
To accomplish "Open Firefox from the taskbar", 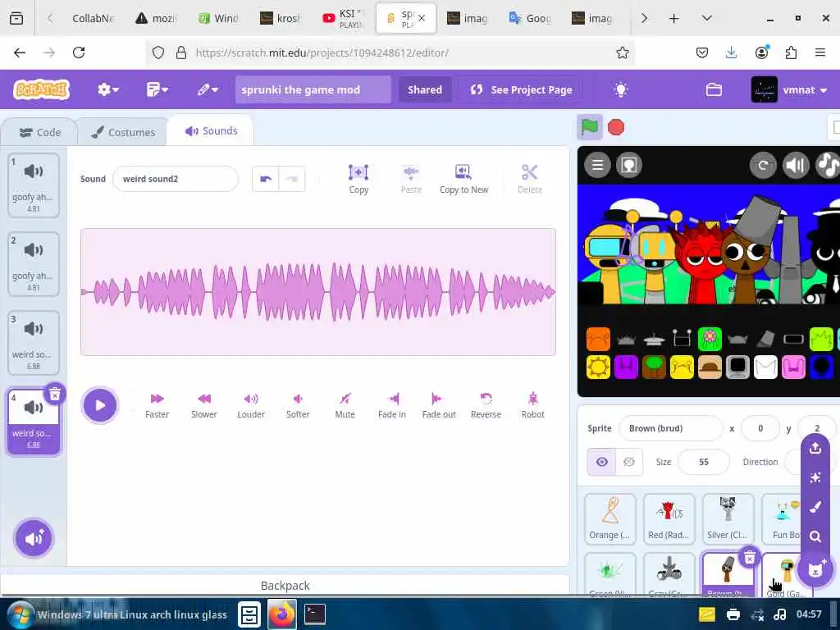I will [x=282, y=614].
